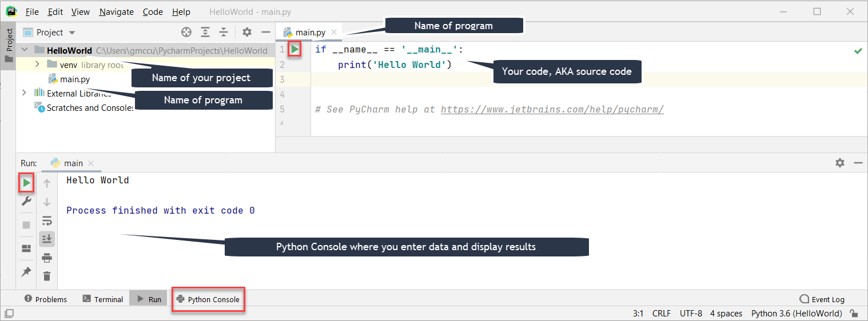Open run configuration wrench in Run panel
The height and width of the screenshot is (321, 868).
(26, 201)
